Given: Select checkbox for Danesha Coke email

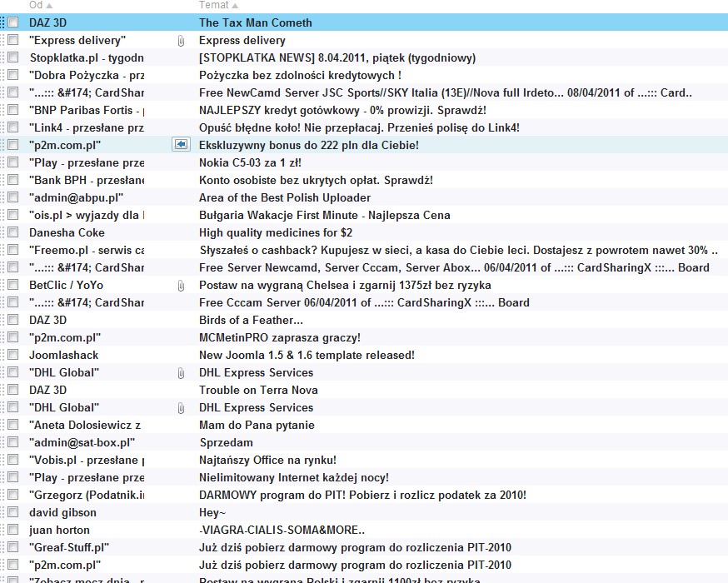Looking at the screenshot, I should (x=13, y=232).
